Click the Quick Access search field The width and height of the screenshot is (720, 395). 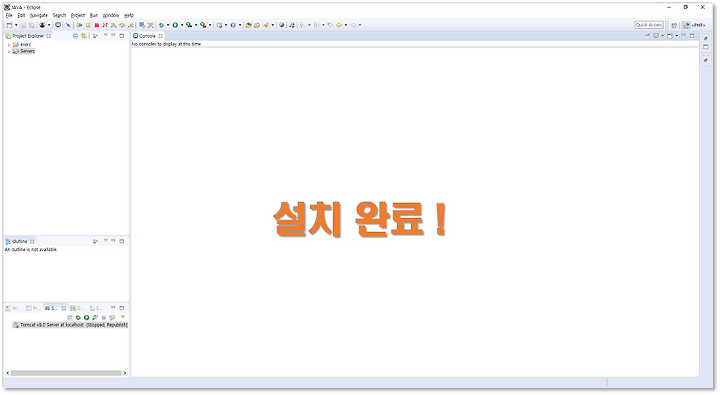click(649, 25)
